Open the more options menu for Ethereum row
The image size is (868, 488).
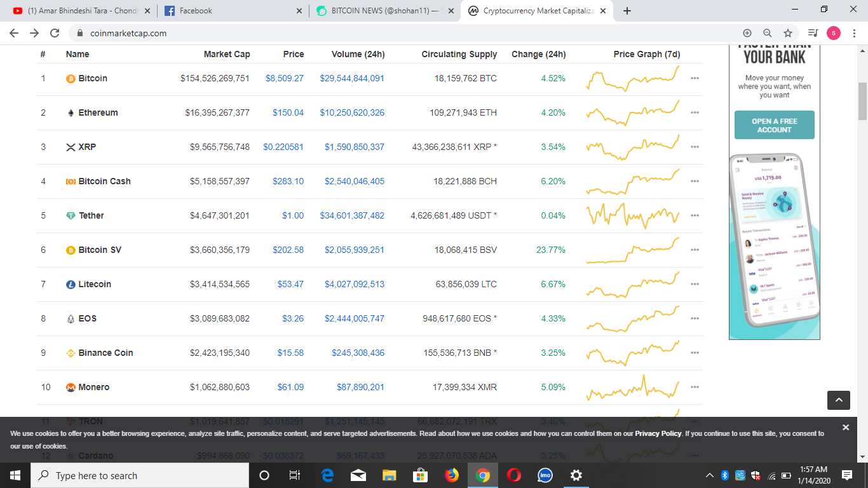[x=695, y=113]
